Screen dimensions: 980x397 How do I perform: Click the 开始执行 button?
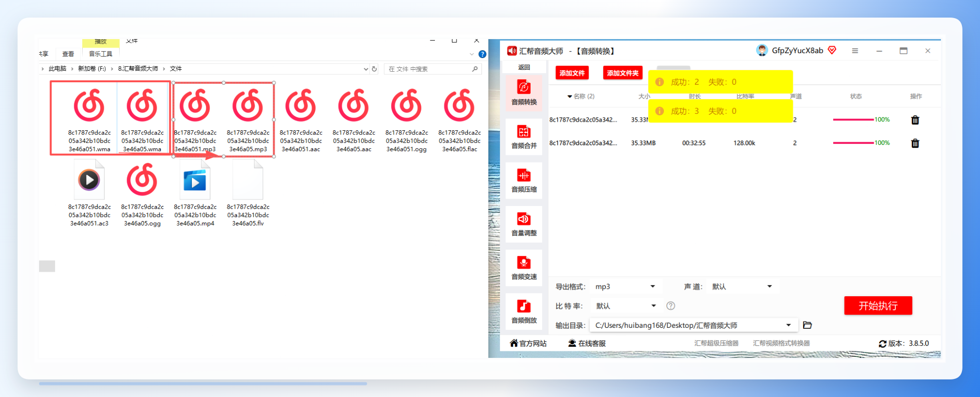[878, 306]
